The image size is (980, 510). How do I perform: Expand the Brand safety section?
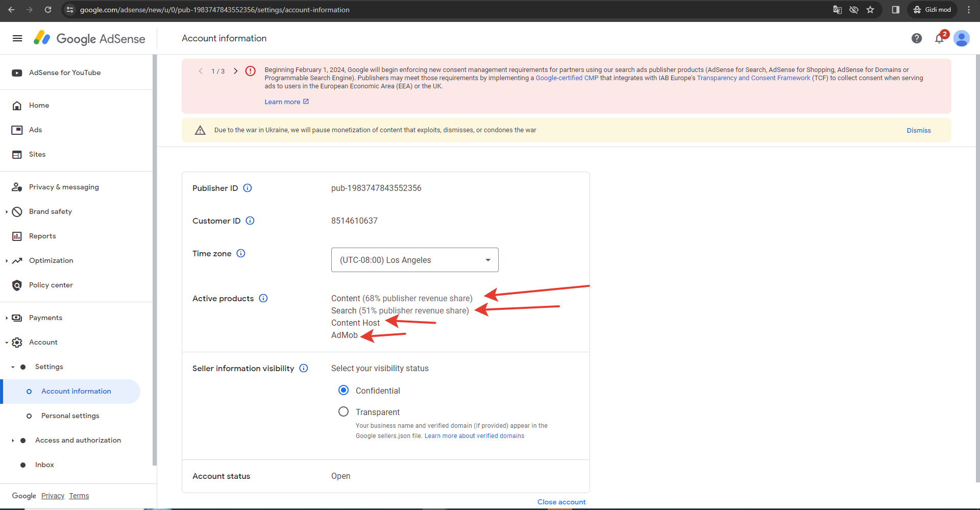tap(7, 212)
